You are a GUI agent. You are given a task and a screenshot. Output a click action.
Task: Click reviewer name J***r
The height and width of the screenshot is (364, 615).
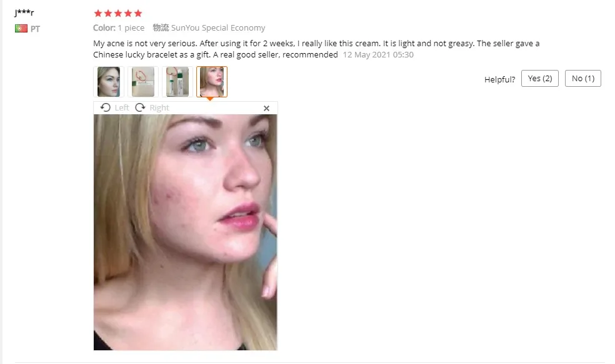point(24,12)
